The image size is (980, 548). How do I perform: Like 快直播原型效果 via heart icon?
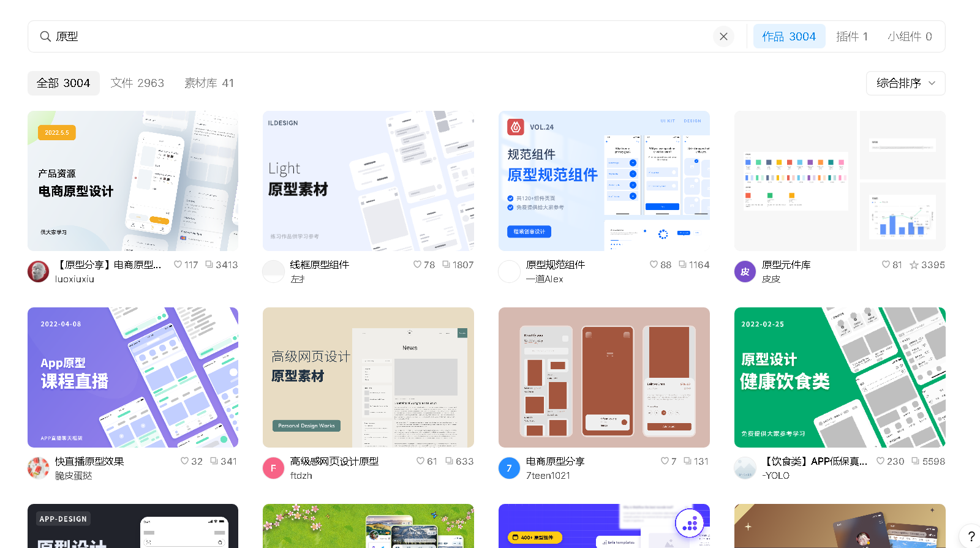(x=184, y=461)
